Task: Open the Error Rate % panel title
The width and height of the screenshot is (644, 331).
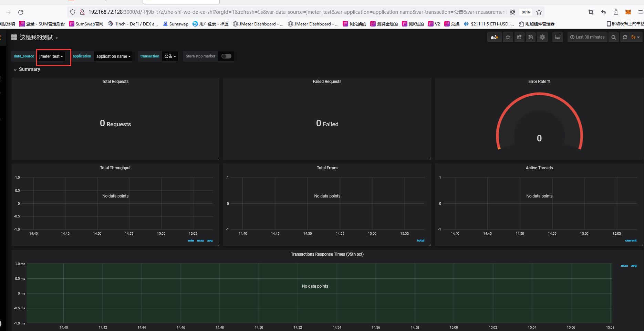Action: (x=539, y=82)
